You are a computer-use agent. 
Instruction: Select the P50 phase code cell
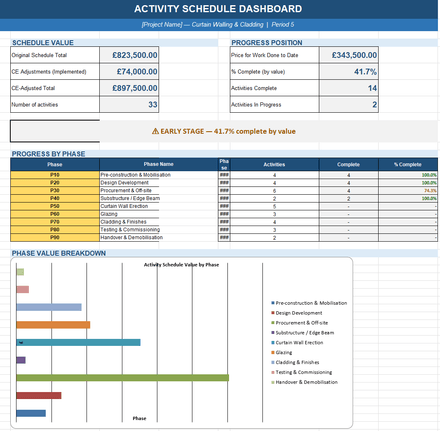pyautogui.click(x=55, y=206)
